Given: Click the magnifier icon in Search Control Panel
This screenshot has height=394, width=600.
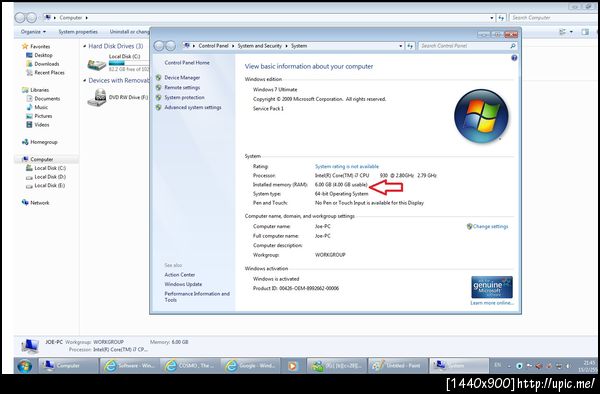Looking at the screenshot, I should tap(513, 46).
